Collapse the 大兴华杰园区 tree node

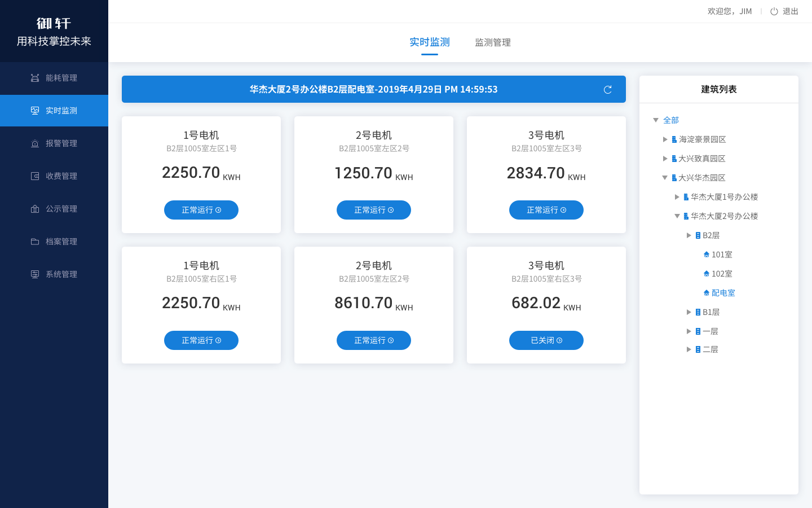pyautogui.click(x=665, y=178)
